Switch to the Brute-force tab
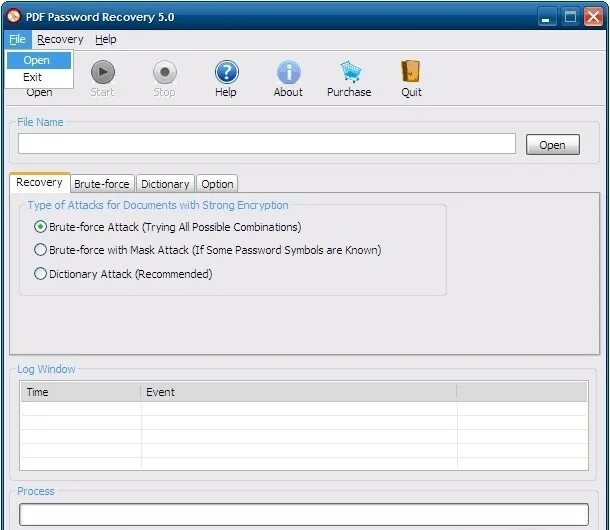This screenshot has width=610, height=530. coord(102,184)
